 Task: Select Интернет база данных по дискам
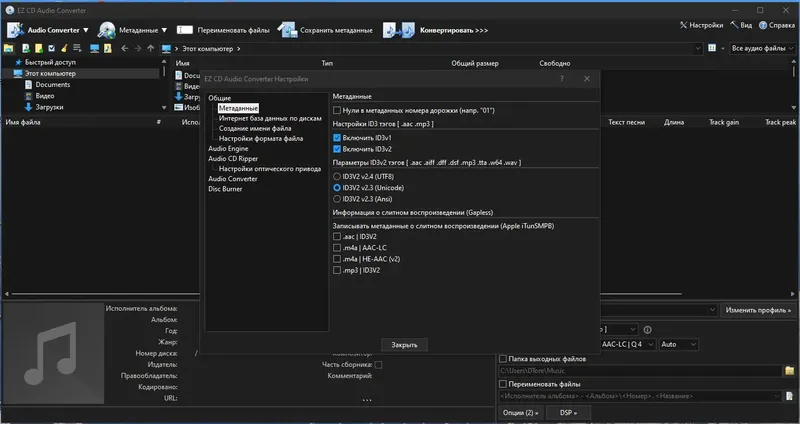270,118
